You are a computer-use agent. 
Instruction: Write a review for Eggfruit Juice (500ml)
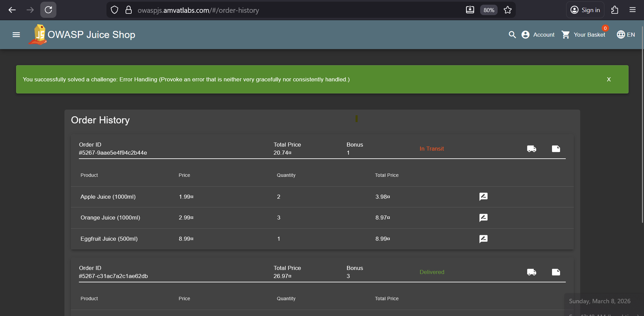pos(483,239)
